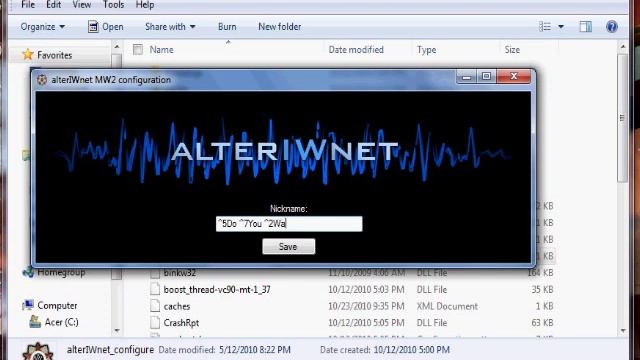Close the alterIWnet configuration dialog
The height and width of the screenshot is (360, 640).
[x=514, y=76]
